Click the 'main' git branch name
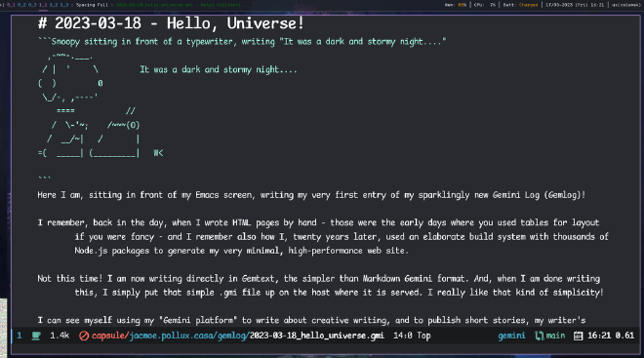 pyautogui.click(x=555, y=336)
